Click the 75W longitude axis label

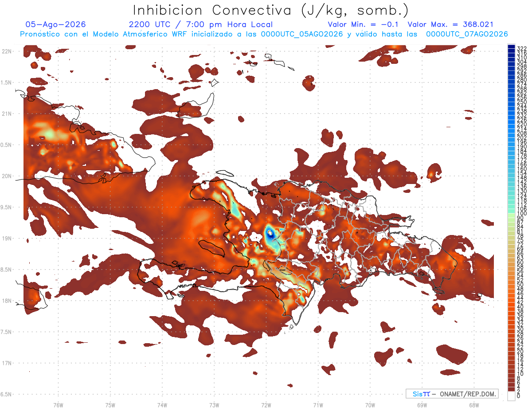(x=110, y=405)
